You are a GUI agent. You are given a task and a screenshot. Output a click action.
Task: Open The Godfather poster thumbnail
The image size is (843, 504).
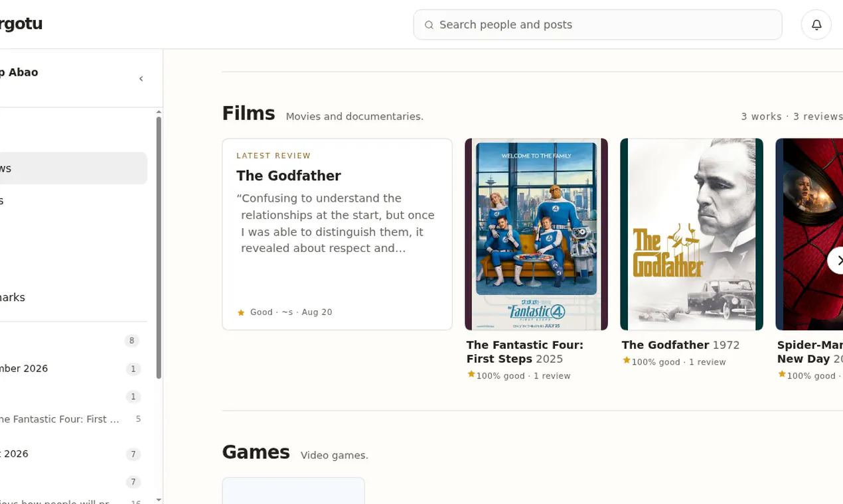tap(692, 234)
